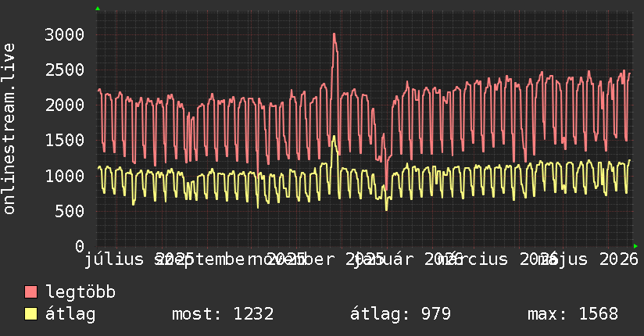Click the 500 y-axis label
Viewport: 644px width, 336px height.
point(70,211)
